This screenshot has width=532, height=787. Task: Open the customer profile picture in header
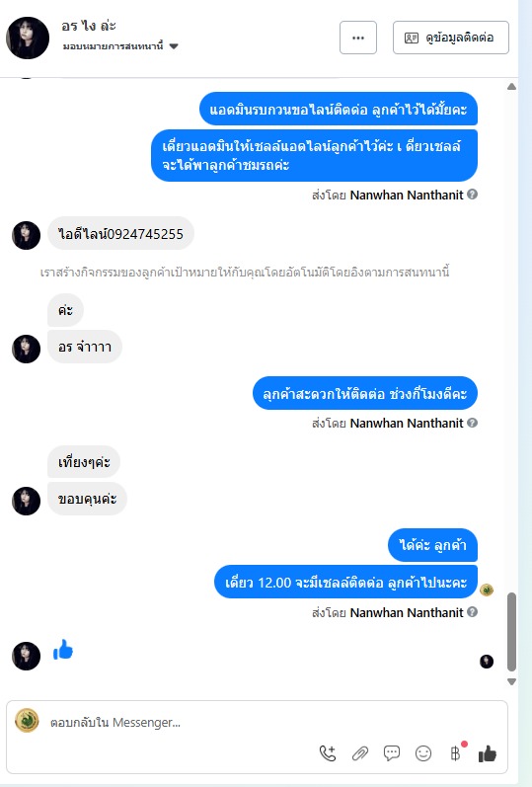[27, 38]
